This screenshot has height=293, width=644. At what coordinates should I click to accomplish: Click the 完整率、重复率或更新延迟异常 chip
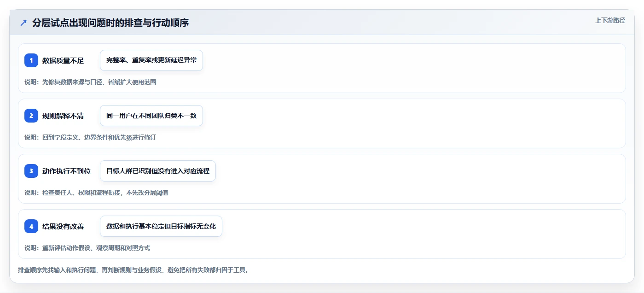pyautogui.click(x=151, y=60)
